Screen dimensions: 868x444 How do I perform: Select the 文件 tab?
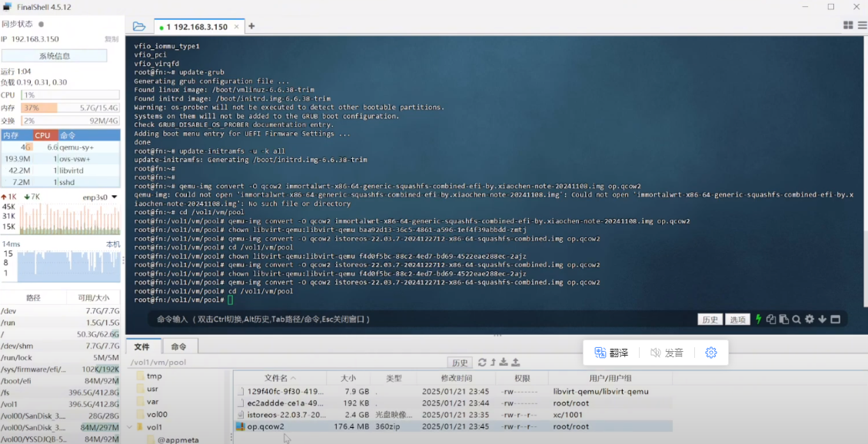[142, 346]
